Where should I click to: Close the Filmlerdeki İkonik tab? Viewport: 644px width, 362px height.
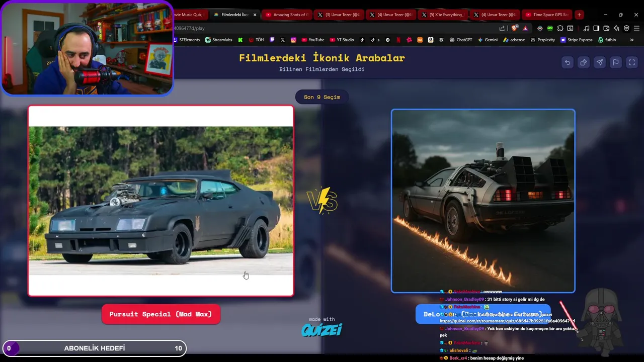click(255, 15)
